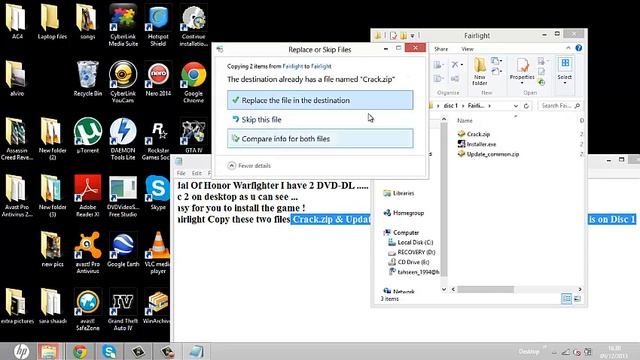Screen dimensions: 640x360
Task: Open the songs folder on desktop
Action: pyautogui.click(x=87, y=22)
